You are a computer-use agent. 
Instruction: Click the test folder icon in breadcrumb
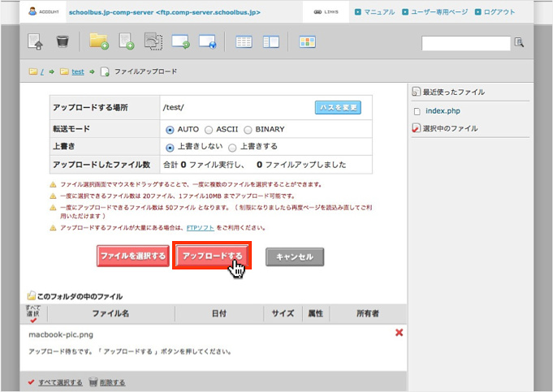click(64, 71)
